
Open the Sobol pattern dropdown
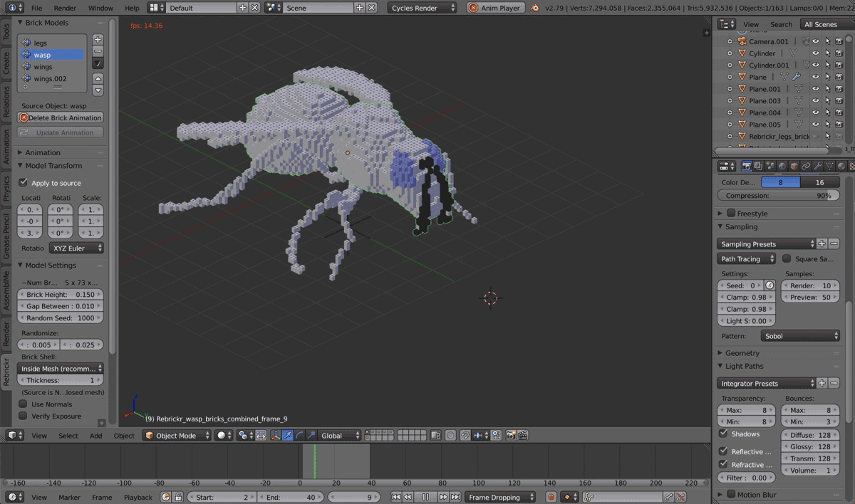pyautogui.click(x=800, y=336)
